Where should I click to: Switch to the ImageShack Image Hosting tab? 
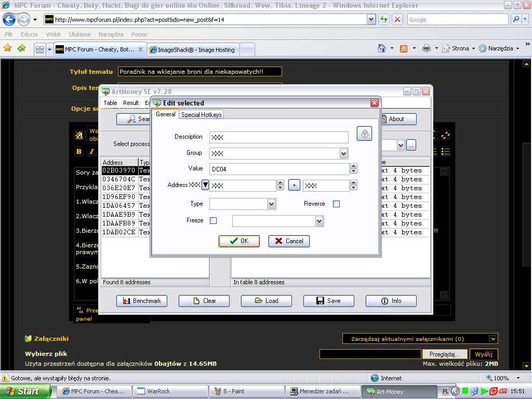coord(193,50)
